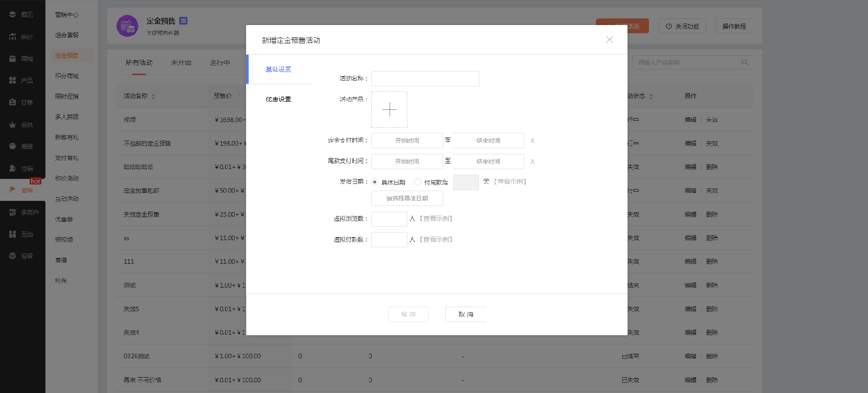Screen dimensions: 868x393
Task: Open the 请选择具体日期 date picker
Action: point(407,198)
